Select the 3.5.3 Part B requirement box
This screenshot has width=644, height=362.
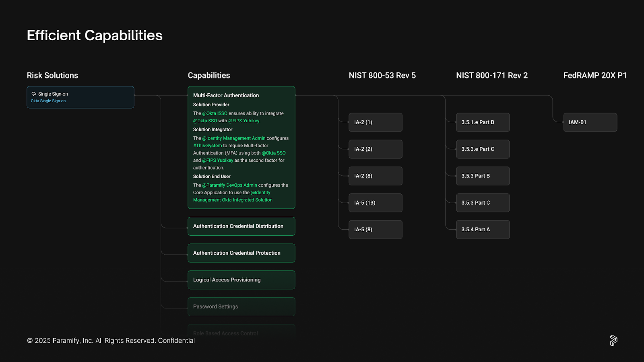(483, 176)
